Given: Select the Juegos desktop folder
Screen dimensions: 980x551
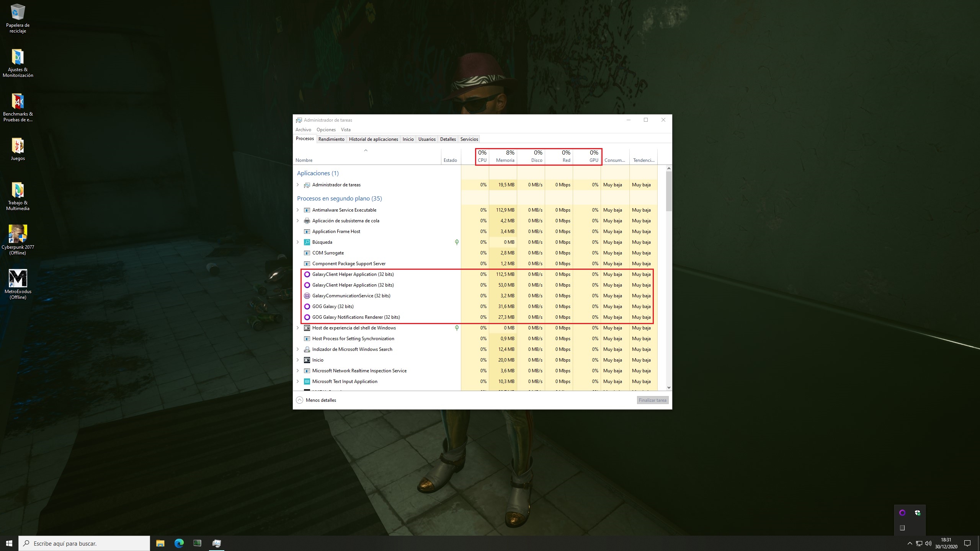Looking at the screenshot, I should click(x=18, y=149).
